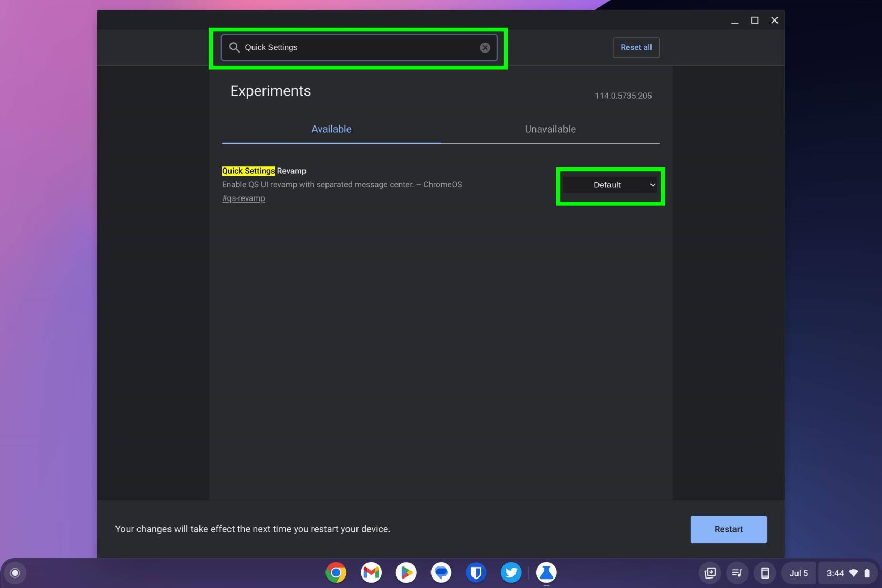This screenshot has height=588, width=882.
Task: Open quick settings from 3:44 status area
Action: [848, 573]
